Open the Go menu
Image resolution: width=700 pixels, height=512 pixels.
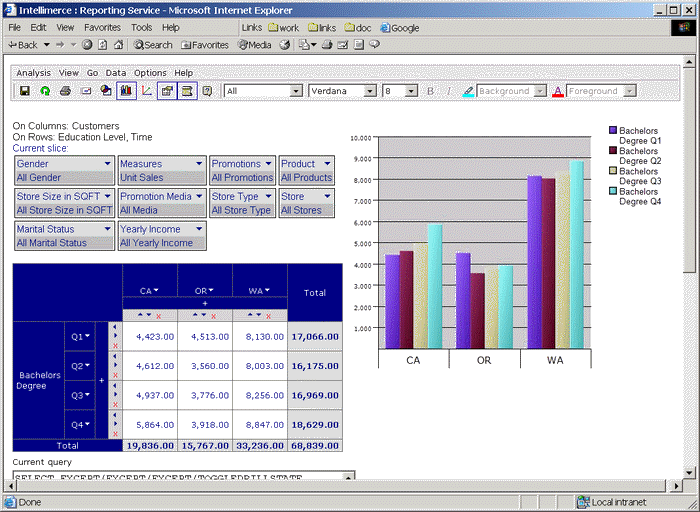point(92,73)
